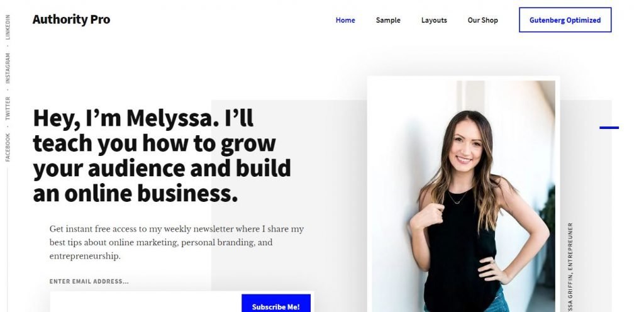Click the blue dash accent line
This screenshot has width=644, height=312.
pos(609,128)
